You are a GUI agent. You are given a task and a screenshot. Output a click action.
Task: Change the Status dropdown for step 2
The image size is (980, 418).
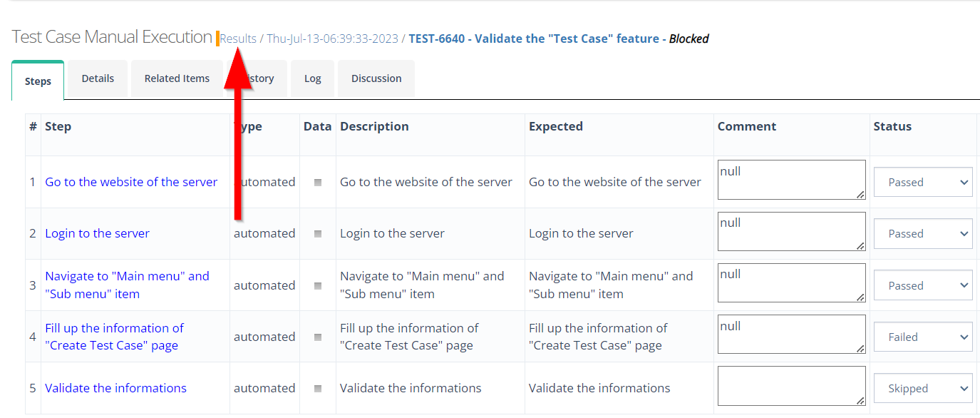point(923,234)
